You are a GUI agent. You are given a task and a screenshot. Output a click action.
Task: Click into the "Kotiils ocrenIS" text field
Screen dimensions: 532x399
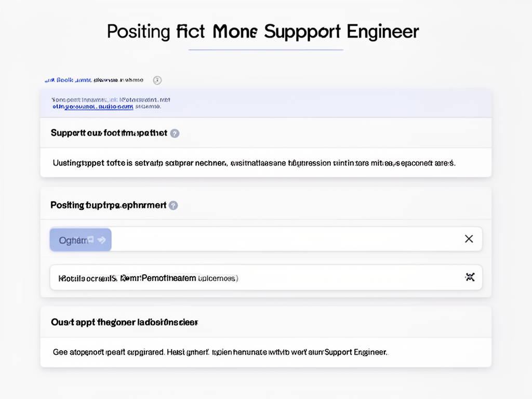(266, 277)
